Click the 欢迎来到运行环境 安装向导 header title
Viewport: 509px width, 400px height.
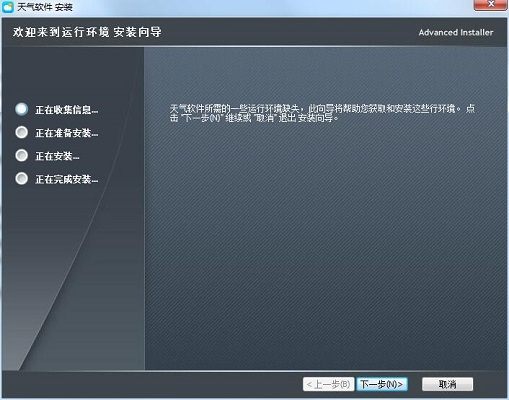coord(87,32)
